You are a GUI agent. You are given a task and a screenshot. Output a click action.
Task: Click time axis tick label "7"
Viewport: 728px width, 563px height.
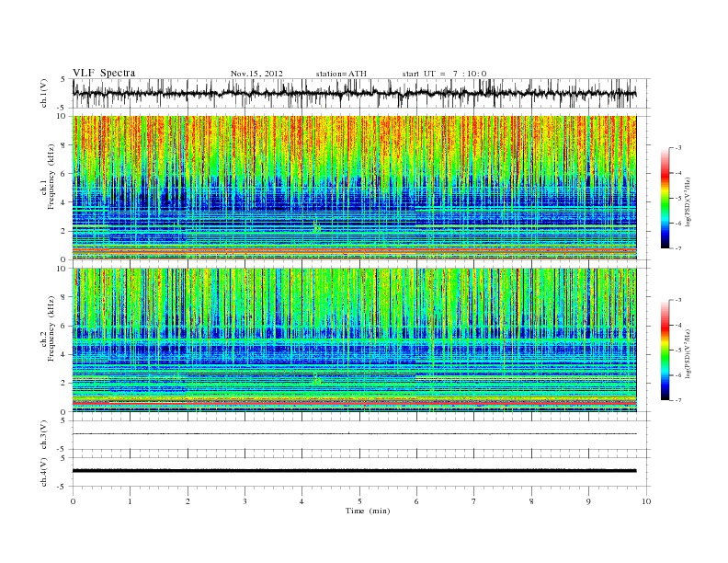pyautogui.click(x=474, y=501)
